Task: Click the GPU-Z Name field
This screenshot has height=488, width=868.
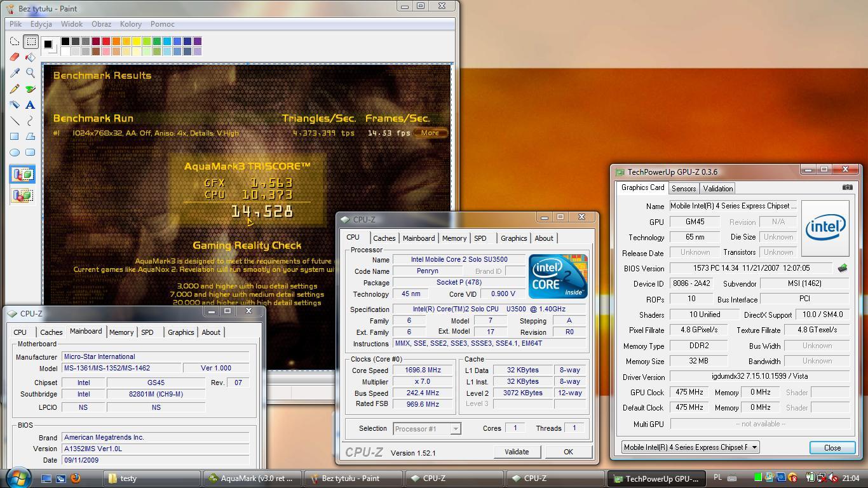Action: click(x=733, y=207)
